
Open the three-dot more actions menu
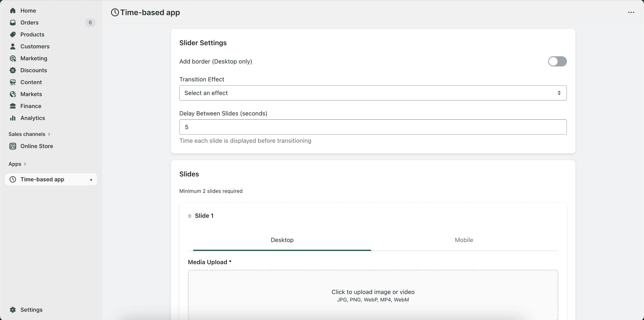pos(631,13)
